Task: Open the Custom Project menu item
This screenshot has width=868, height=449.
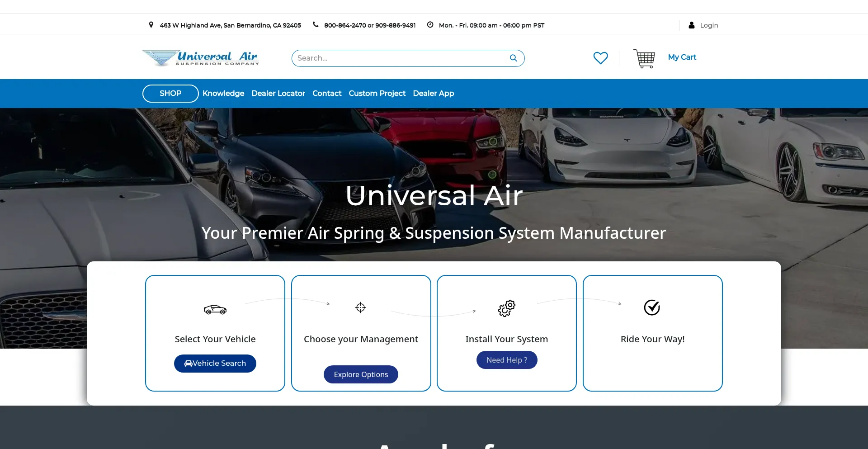Action: [377, 94]
